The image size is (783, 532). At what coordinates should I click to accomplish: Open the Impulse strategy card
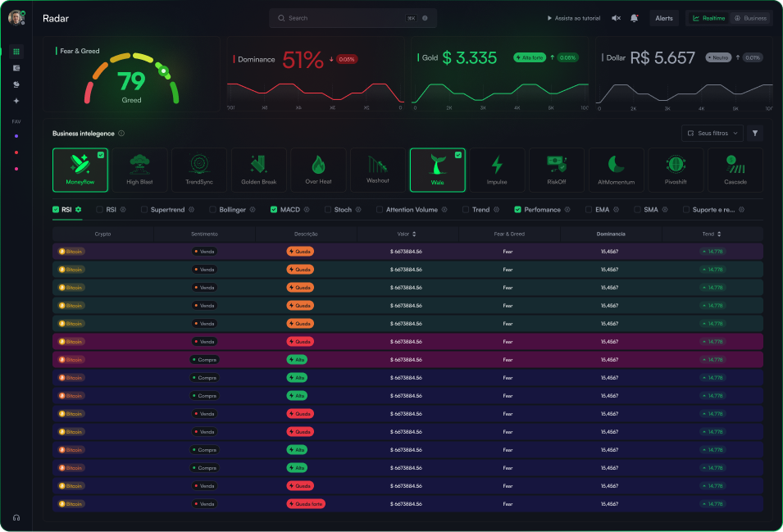497,170
